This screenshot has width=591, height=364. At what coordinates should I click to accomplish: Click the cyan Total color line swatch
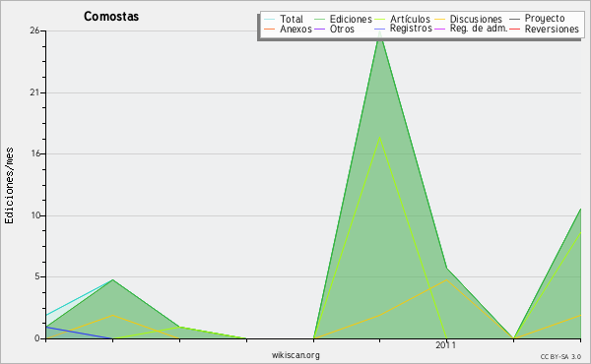270,19
